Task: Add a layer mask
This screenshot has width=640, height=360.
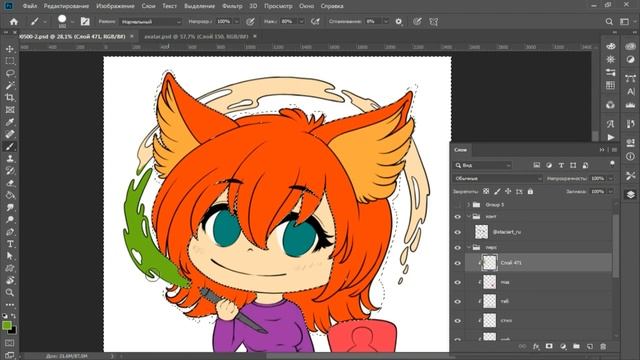Action: [x=549, y=347]
